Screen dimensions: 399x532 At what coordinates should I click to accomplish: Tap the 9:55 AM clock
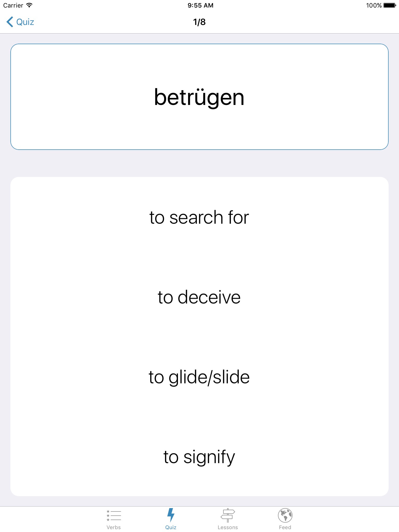[200, 5]
